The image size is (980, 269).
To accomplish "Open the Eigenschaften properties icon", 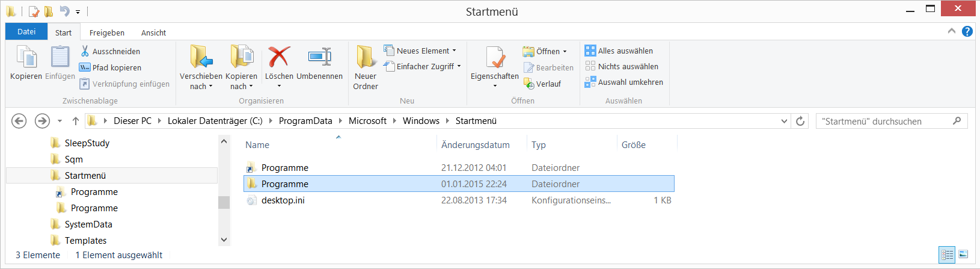I will pos(495,58).
